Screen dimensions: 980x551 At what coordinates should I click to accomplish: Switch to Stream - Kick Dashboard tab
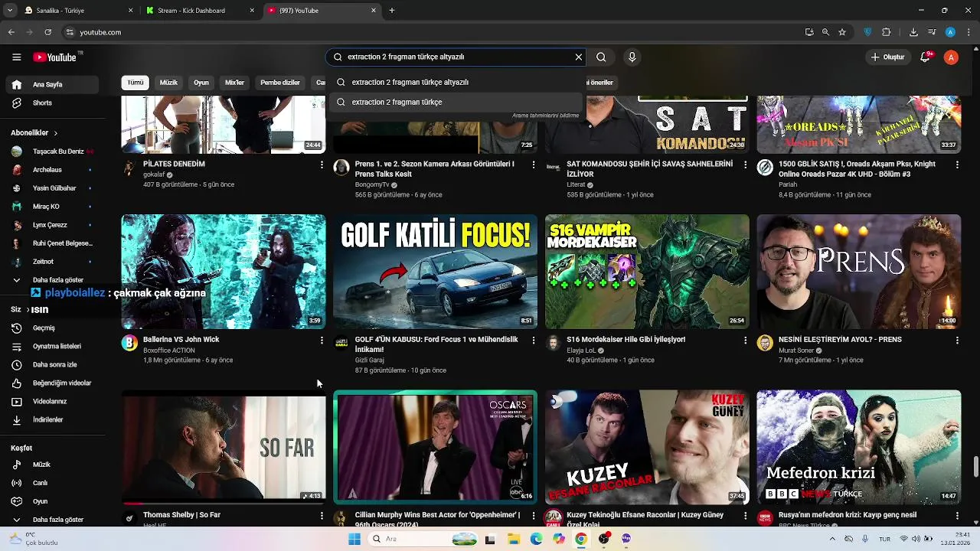(x=201, y=11)
